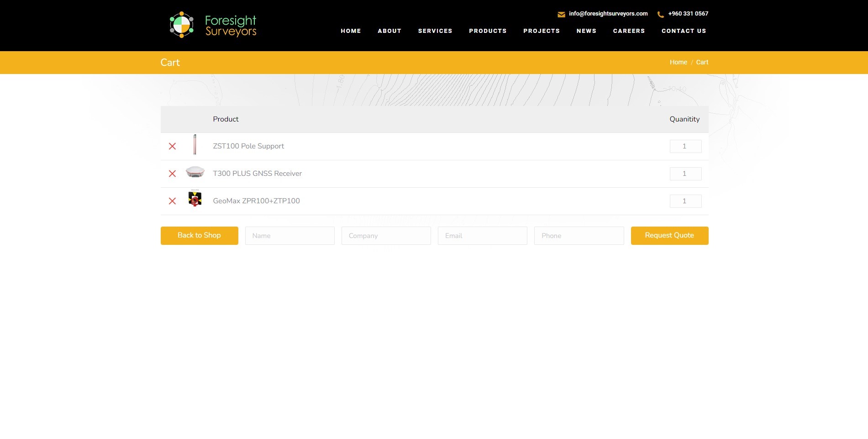Open the ABOUT menu item
The image size is (868, 439).
pos(389,31)
